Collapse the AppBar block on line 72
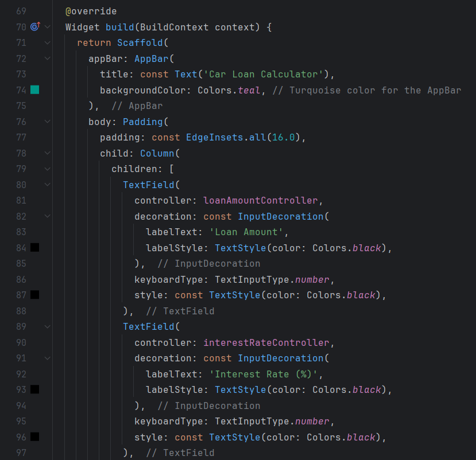476x460 pixels. tap(48, 59)
